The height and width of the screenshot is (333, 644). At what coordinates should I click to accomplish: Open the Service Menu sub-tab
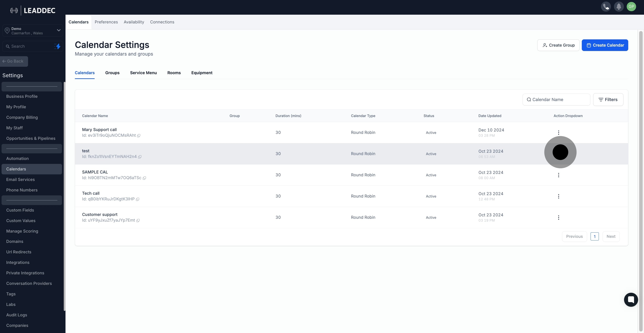(143, 73)
